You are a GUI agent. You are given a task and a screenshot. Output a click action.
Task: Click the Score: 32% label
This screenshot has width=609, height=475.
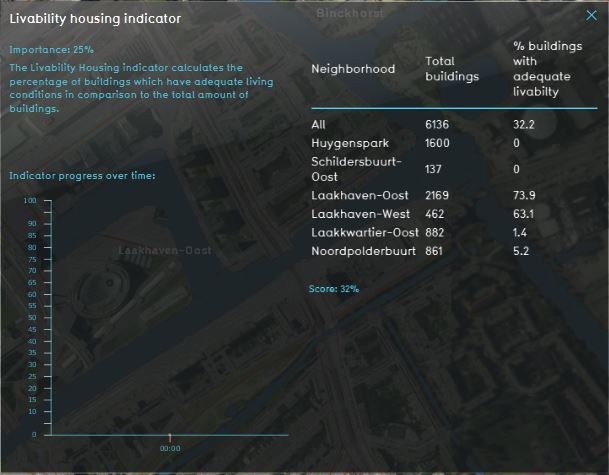[x=334, y=288]
